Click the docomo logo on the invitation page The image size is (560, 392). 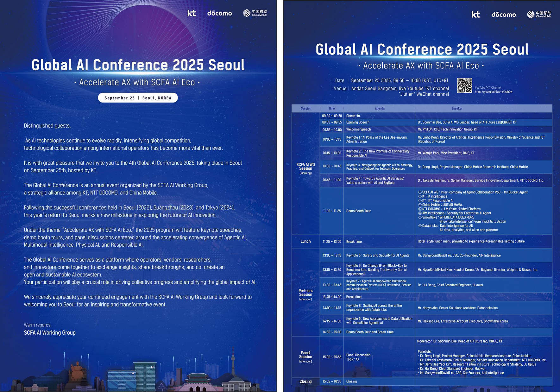point(219,13)
